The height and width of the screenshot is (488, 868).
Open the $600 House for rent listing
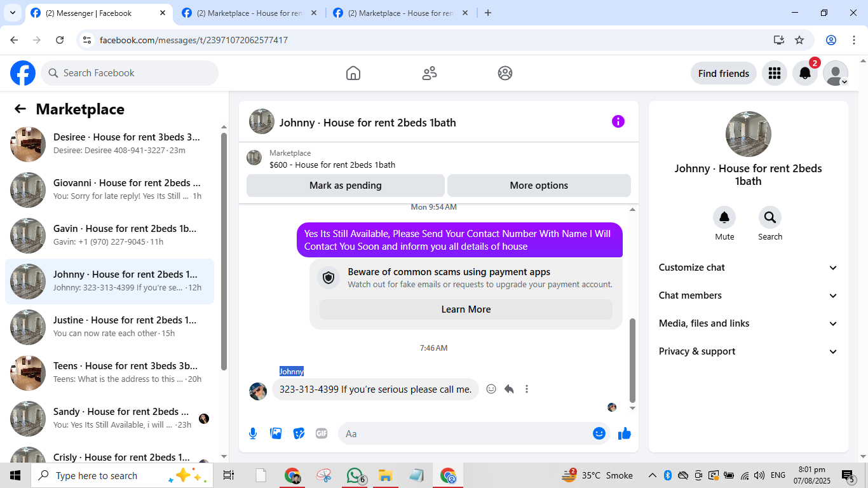332,165
